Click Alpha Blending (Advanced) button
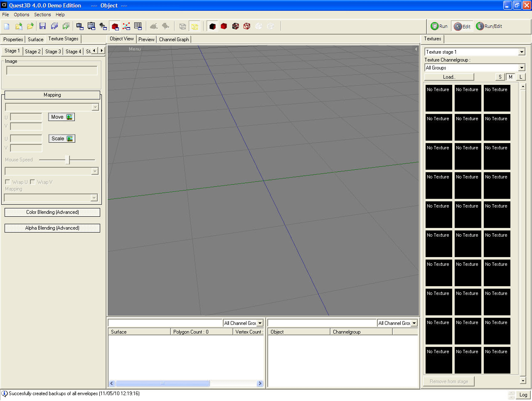 tap(52, 228)
